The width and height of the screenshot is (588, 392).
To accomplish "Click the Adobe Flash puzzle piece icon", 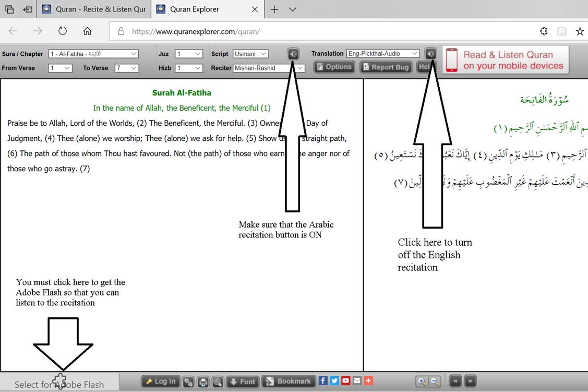I will pos(61,381).
